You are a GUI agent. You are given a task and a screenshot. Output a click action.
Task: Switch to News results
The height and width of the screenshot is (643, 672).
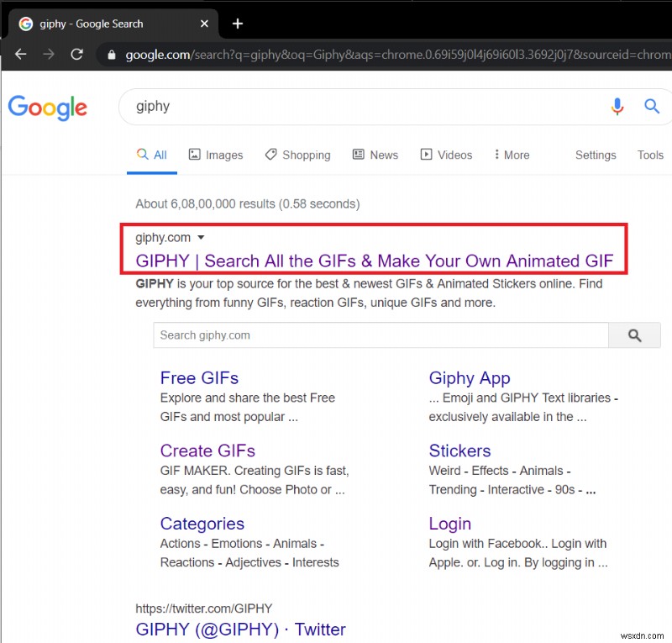[375, 155]
